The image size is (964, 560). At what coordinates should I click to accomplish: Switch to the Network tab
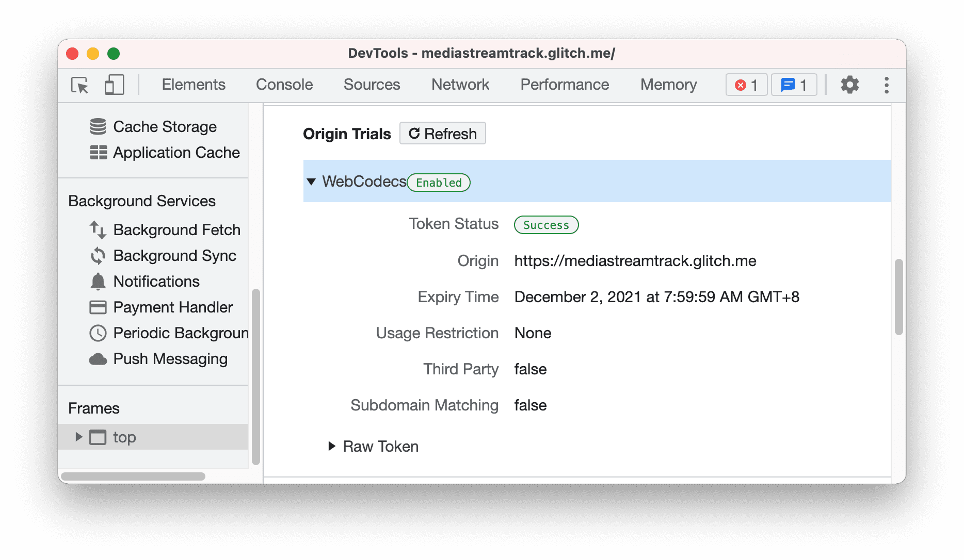tap(460, 85)
